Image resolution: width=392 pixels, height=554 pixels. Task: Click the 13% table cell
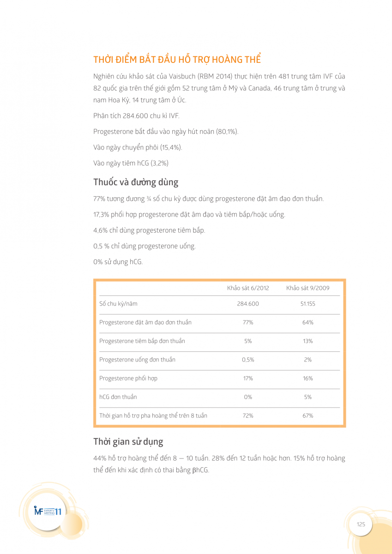pyautogui.click(x=308, y=341)
